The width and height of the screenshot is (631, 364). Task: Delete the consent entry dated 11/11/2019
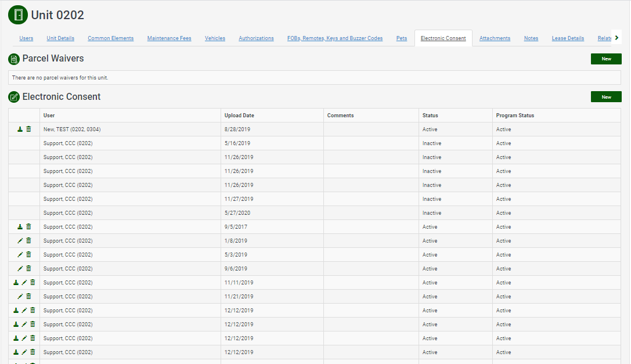33,283
